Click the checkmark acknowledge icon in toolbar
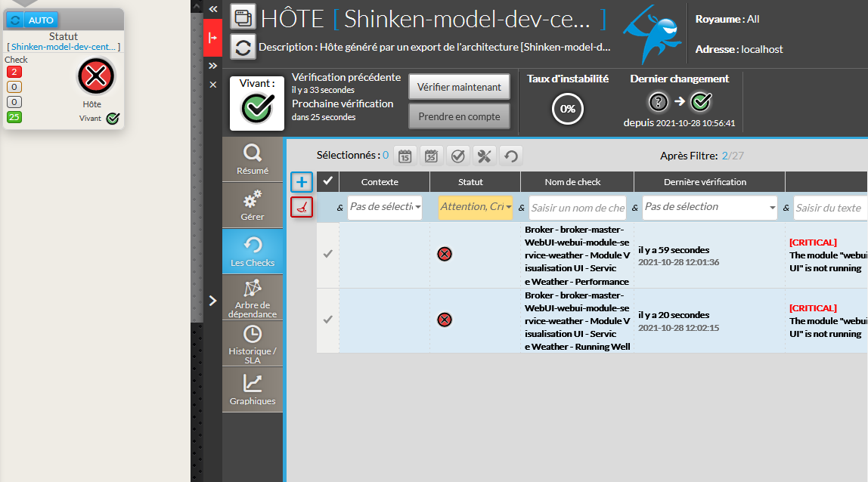Viewport: 868px width, 482px height. tap(458, 156)
